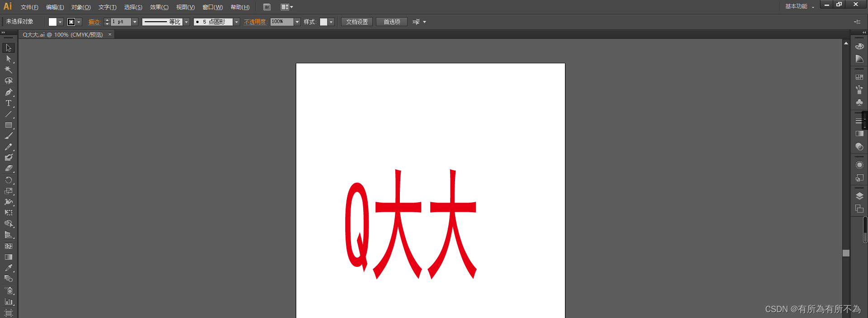
Task: Click the 不透明度 transparency link
Action: coord(256,22)
